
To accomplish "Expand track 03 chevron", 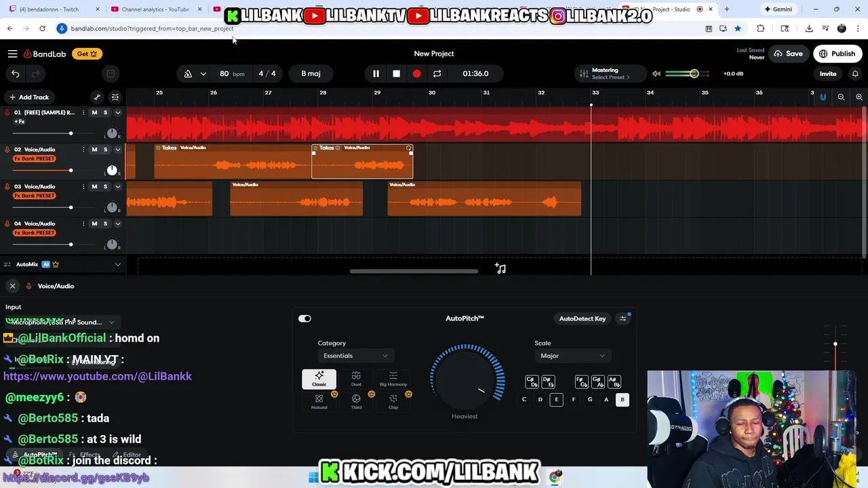I will pyautogui.click(x=117, y=186).
